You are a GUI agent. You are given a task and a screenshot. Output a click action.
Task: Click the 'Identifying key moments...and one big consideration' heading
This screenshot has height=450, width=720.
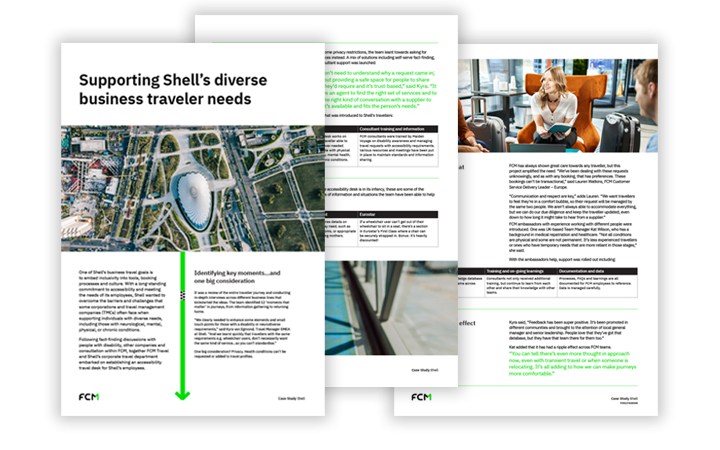click(237, 276)
